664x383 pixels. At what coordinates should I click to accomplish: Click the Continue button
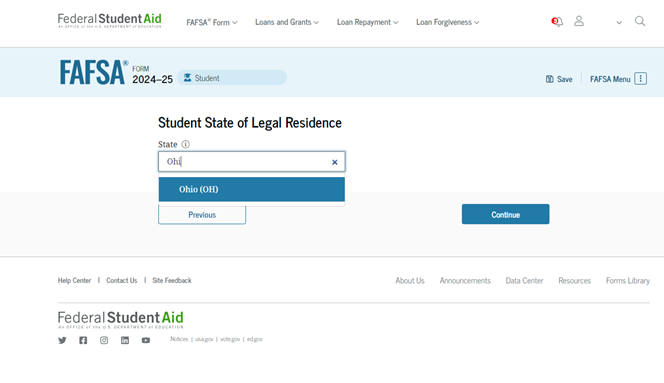[505, 214]
